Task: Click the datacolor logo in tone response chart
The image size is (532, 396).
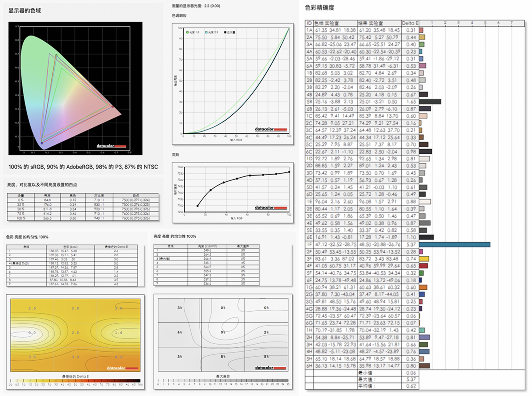Action: (x=271, y=129)
